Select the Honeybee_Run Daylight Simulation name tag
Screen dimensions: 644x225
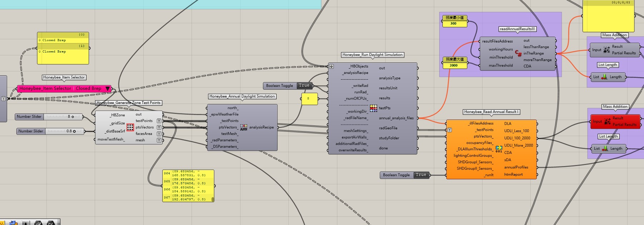[x=372, y=55]
